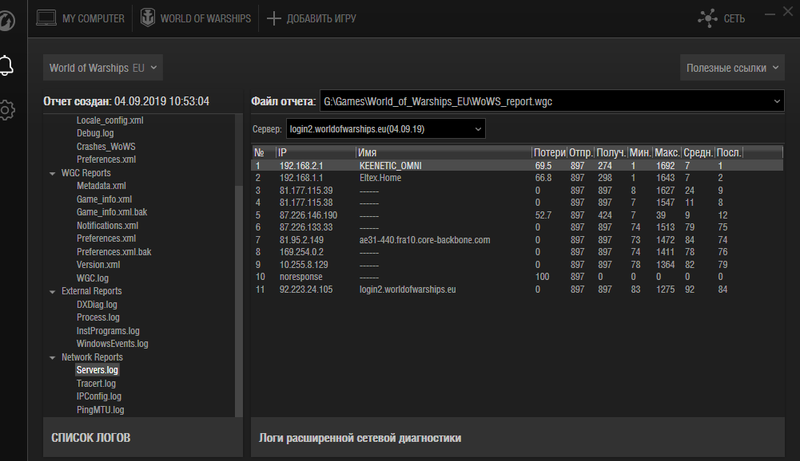Viewport: 800px width, 461px height.
Task: Select the 87.226.133.33 hop row
Action: 517,227
